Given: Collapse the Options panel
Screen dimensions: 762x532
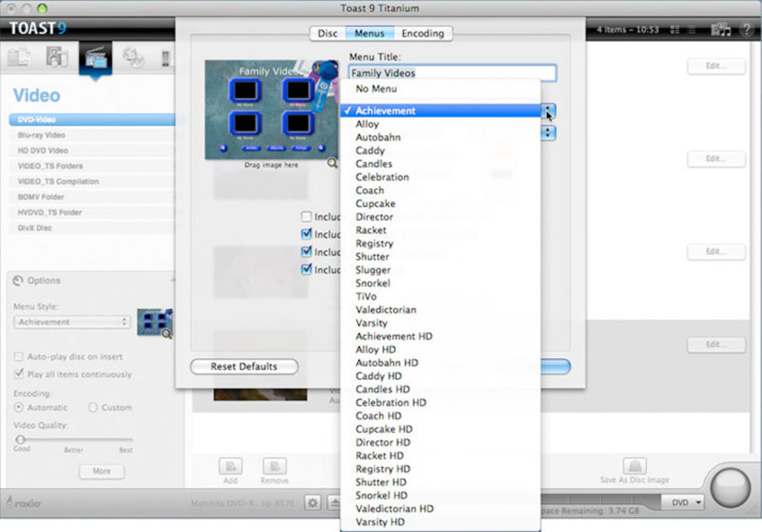Looking at the screenshot, I should click(172, 281).
